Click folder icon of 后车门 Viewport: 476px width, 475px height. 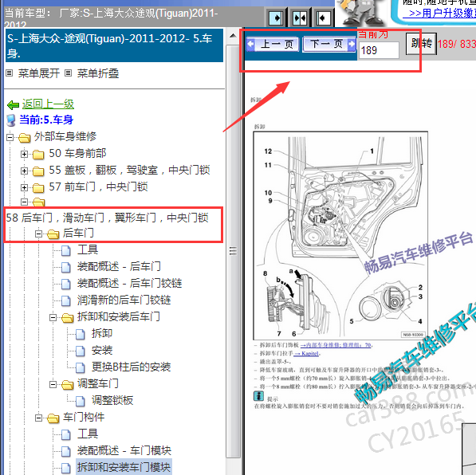[x=53, y=234]
